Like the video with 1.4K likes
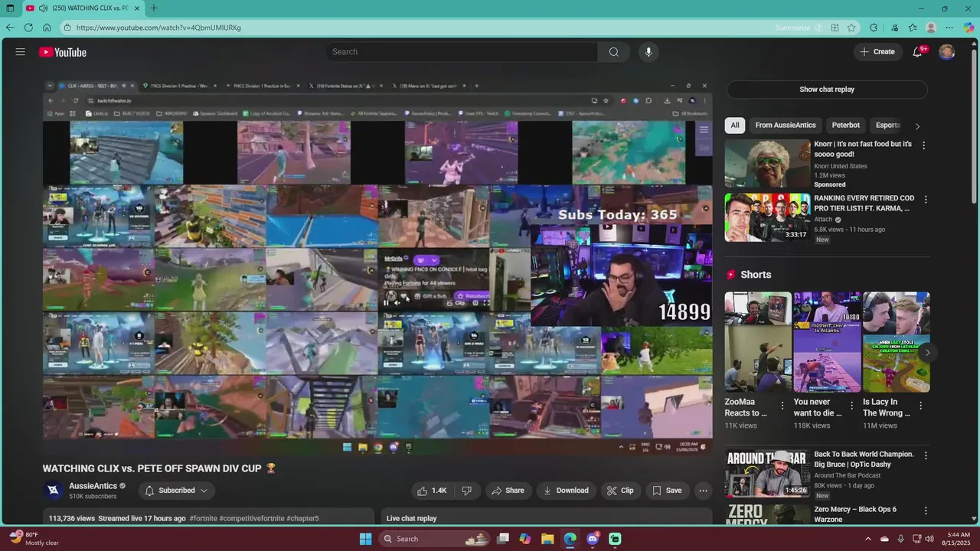980x551 pixels. (432, 491)
